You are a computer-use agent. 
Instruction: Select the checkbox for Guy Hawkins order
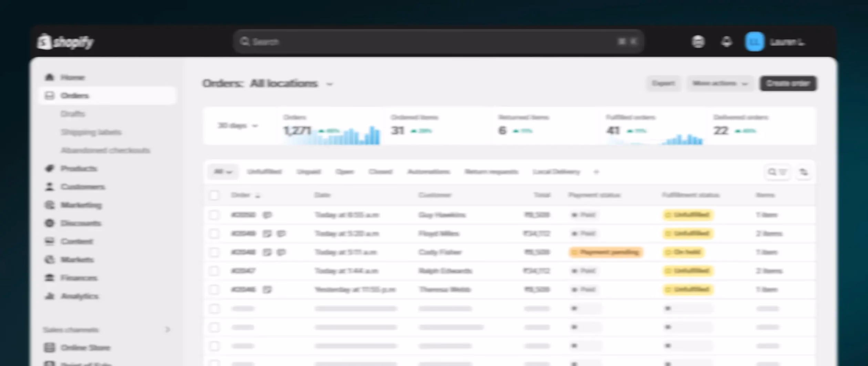214,215
